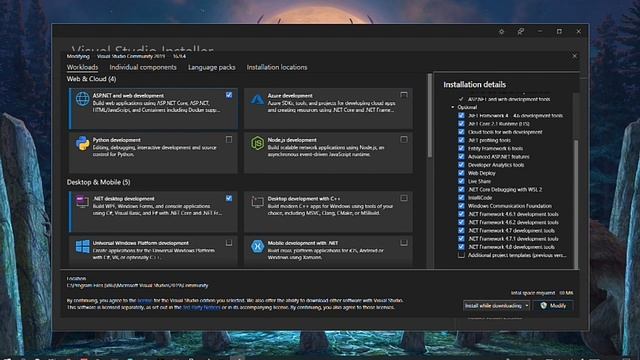Uncheck .NET profiling tools option
The height and width of the screenshot is (360, 640).
[x=461, y=140]
